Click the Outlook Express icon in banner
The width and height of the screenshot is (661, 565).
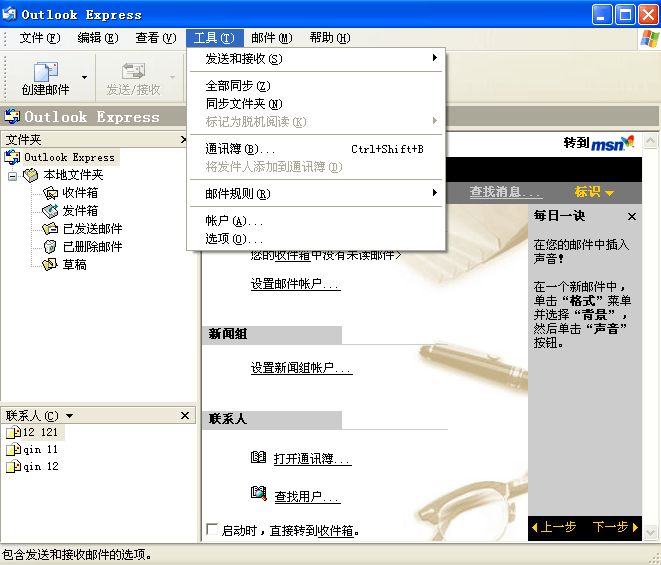[12, 116]
